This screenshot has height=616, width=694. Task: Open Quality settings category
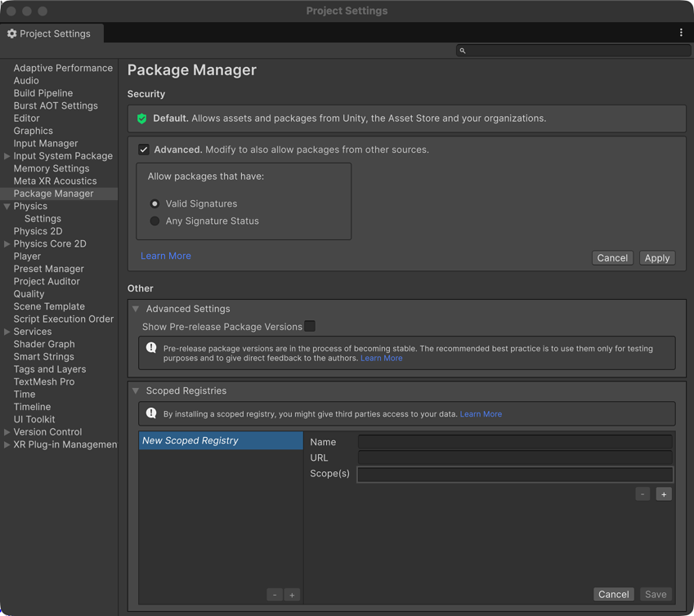pos(29,294)
